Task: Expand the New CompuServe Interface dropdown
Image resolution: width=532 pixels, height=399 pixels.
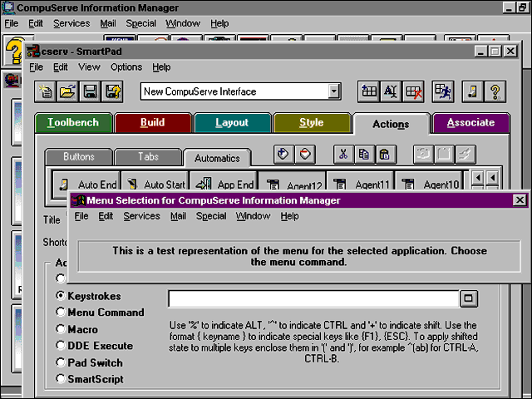Action: coord(334,91)
